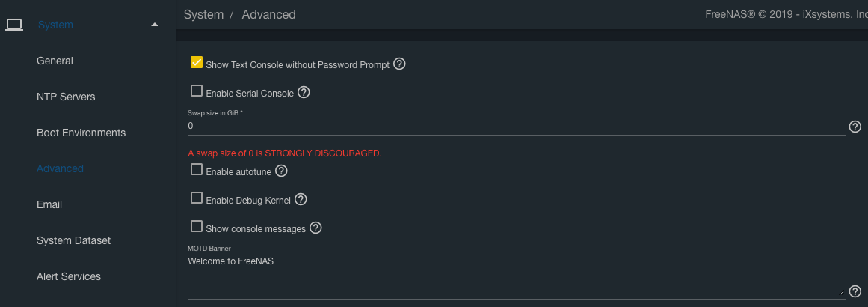
Task: Click the System breadcrumb link
Action: click(x=203, y=14)
